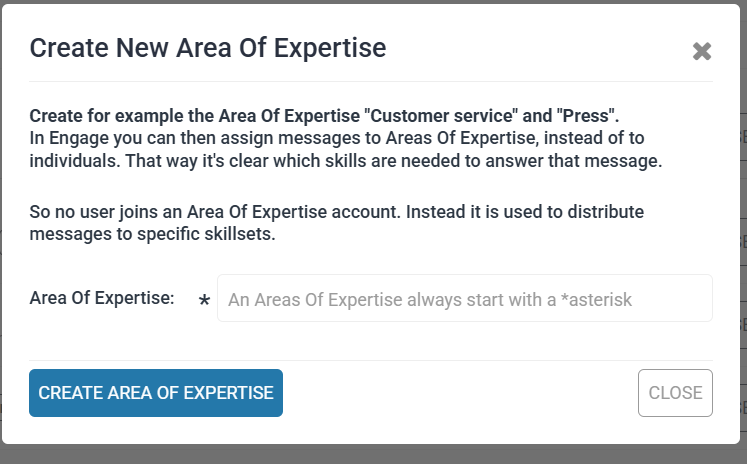Click the "messages to specific skillsets." line
Viewport: 747px width, 464px height.
tap(152, 234)
